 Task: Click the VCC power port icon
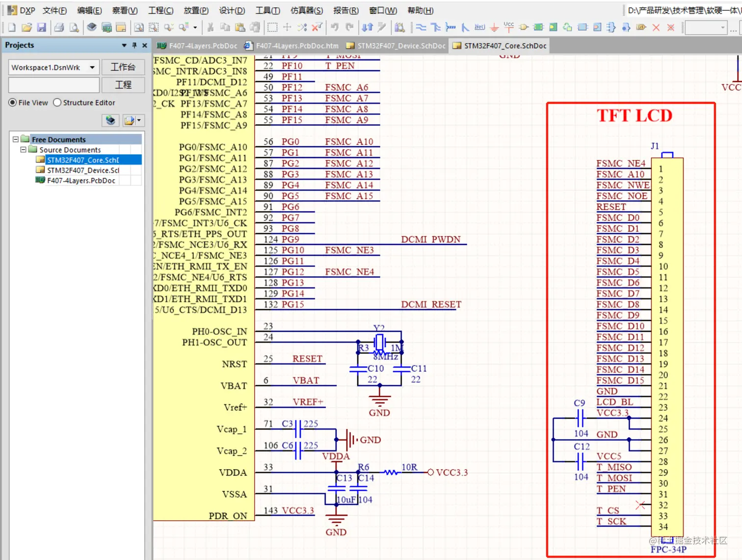(x=509, y=27)
